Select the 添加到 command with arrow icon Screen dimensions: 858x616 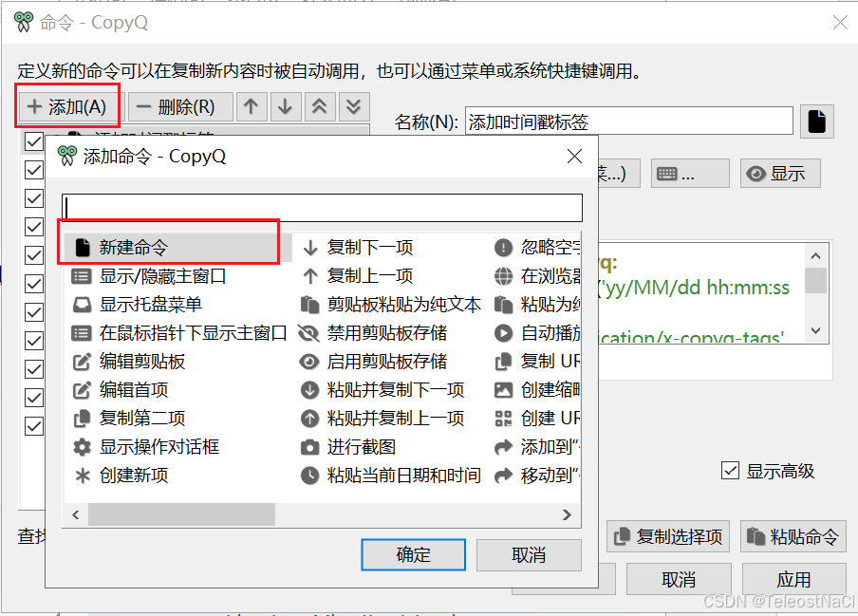click(x=537, y=446)
